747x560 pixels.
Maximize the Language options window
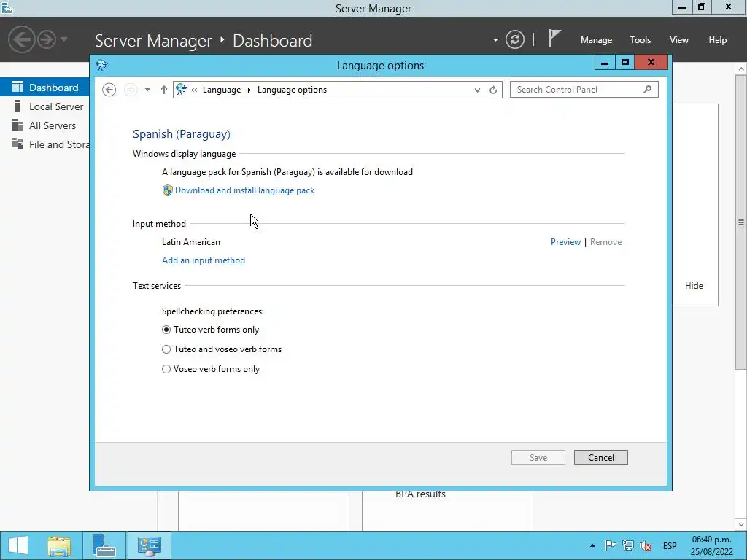[x=625, y=62]
